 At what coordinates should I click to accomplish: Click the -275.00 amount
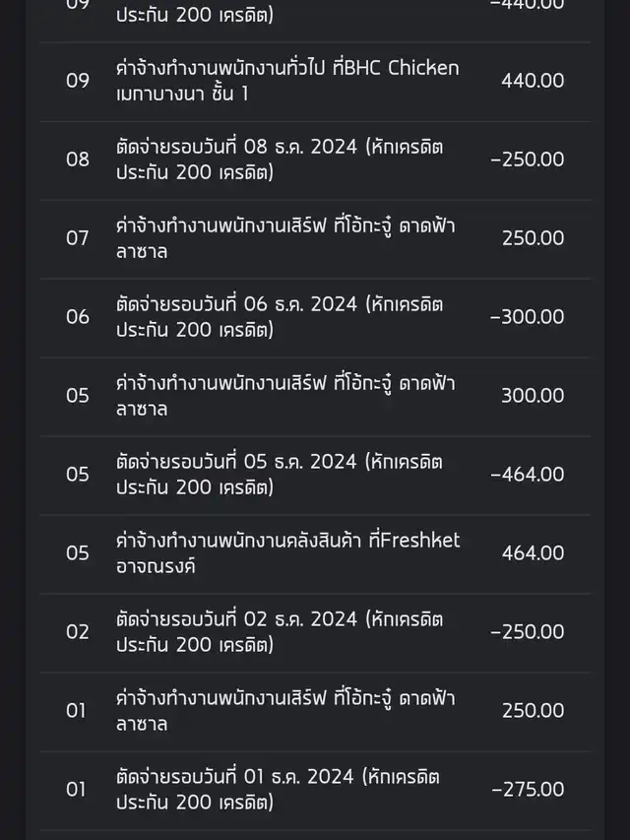tap(528, 790)
